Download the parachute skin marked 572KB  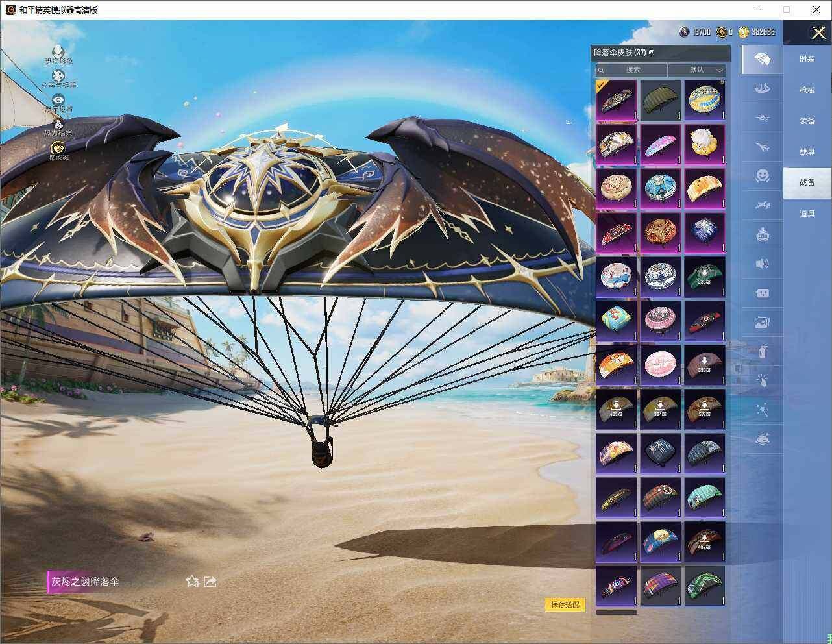click(705, 409)
